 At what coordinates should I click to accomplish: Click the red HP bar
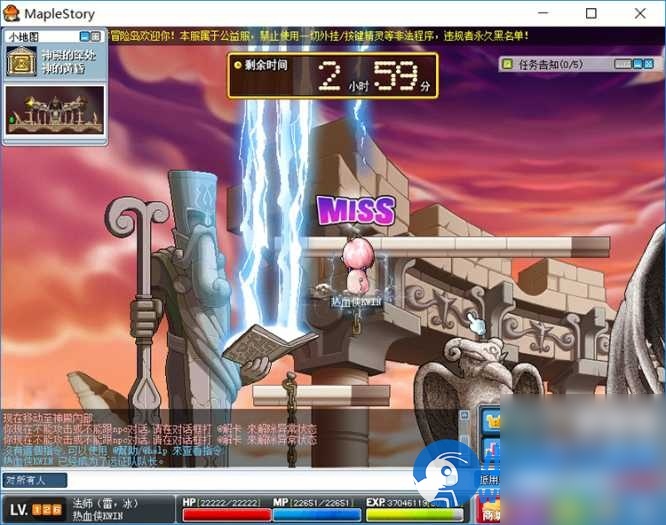pyautogui.click(x=226, y=514)
